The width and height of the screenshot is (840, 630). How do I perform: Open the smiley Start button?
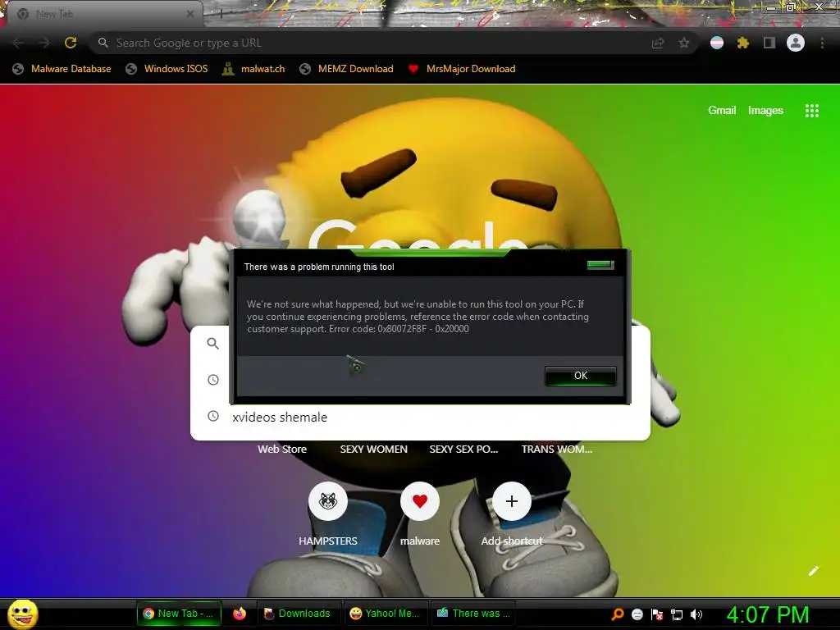pos(22,614)
